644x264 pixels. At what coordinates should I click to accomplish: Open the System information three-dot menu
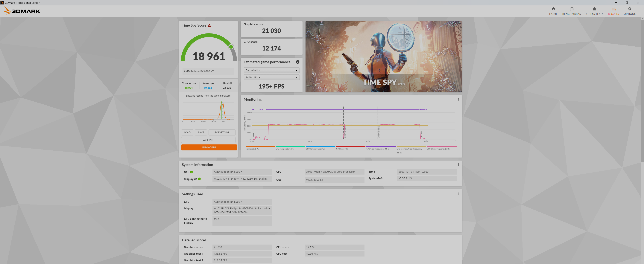point(458,164)
